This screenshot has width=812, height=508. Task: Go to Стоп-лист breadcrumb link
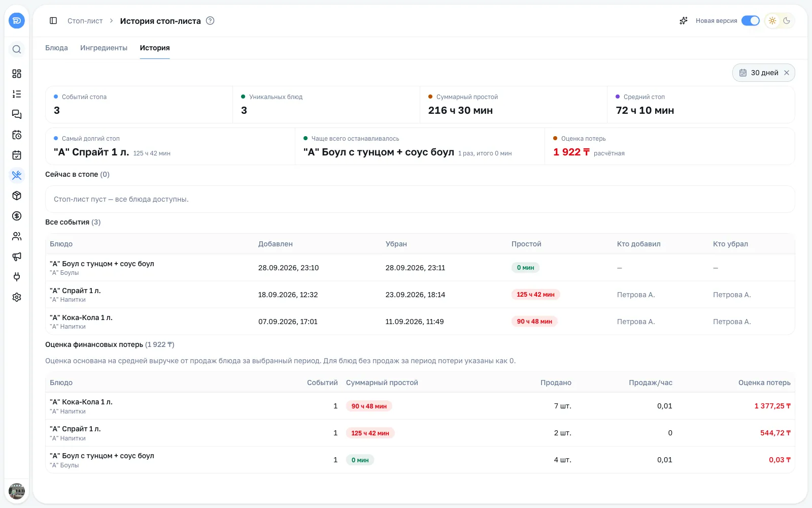[x=85, y=21]
